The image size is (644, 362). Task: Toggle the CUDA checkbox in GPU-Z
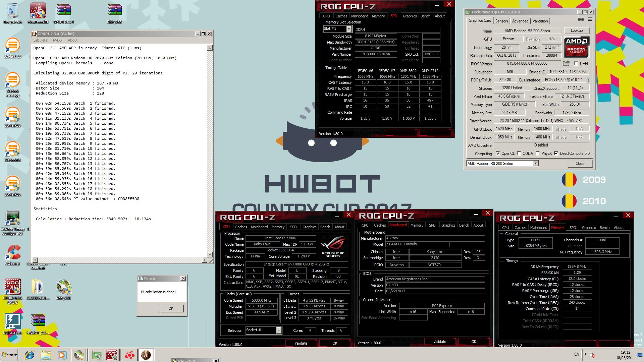point(519,154)
